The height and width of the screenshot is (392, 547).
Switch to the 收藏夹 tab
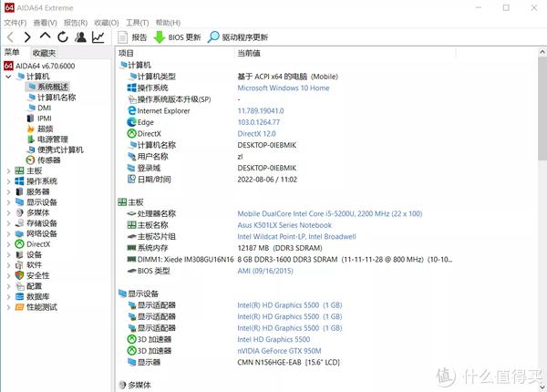(x=44, y=53)
